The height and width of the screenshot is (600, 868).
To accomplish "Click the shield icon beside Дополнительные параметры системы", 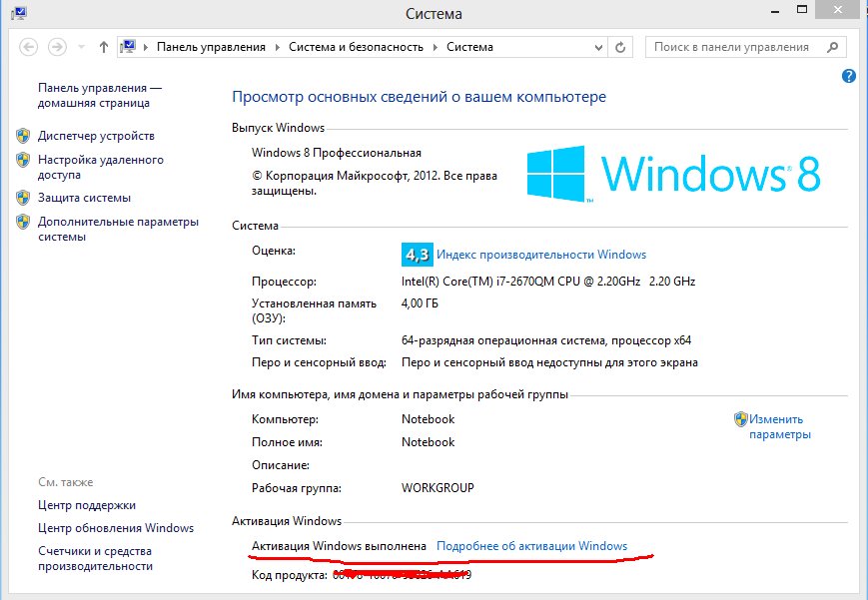I will 23,222.
